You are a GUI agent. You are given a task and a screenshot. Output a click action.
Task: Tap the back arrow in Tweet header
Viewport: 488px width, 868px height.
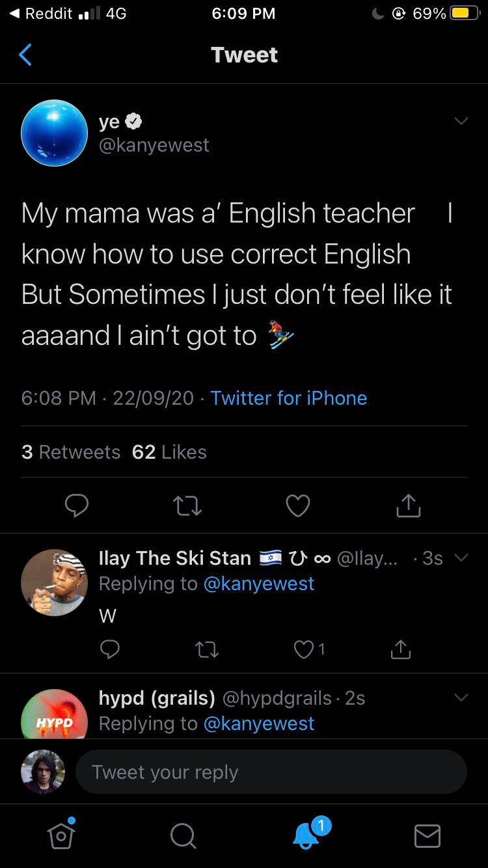point(25,55)
